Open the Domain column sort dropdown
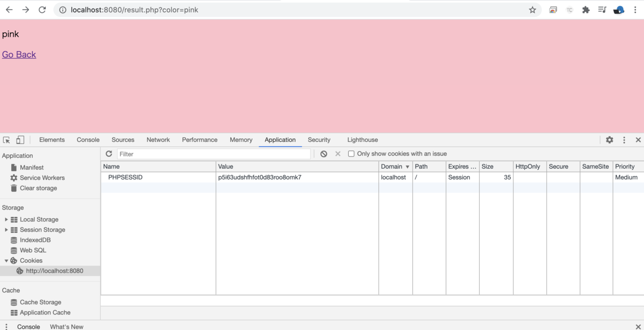644x330 pixels. pos(407,166)
